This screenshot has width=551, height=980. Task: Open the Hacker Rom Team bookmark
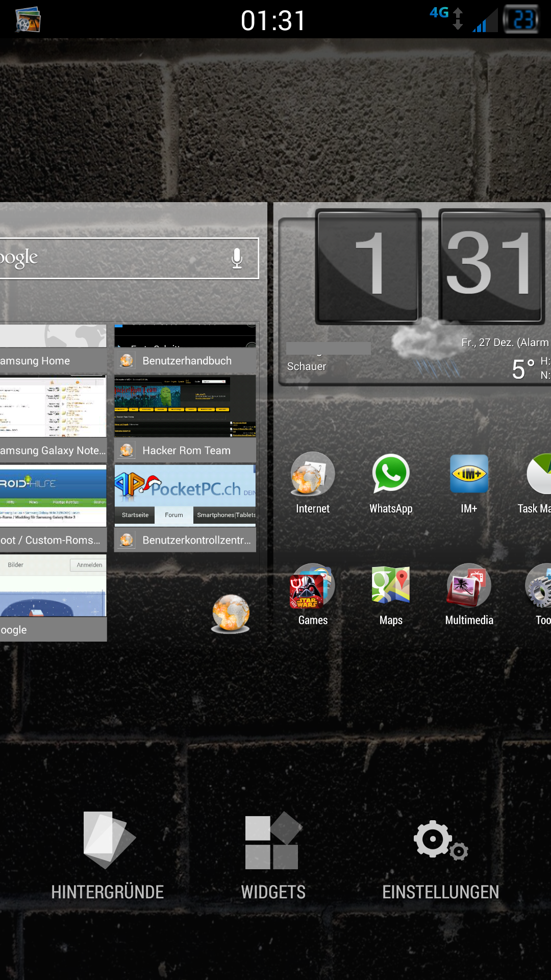click(x=185, y=451)
